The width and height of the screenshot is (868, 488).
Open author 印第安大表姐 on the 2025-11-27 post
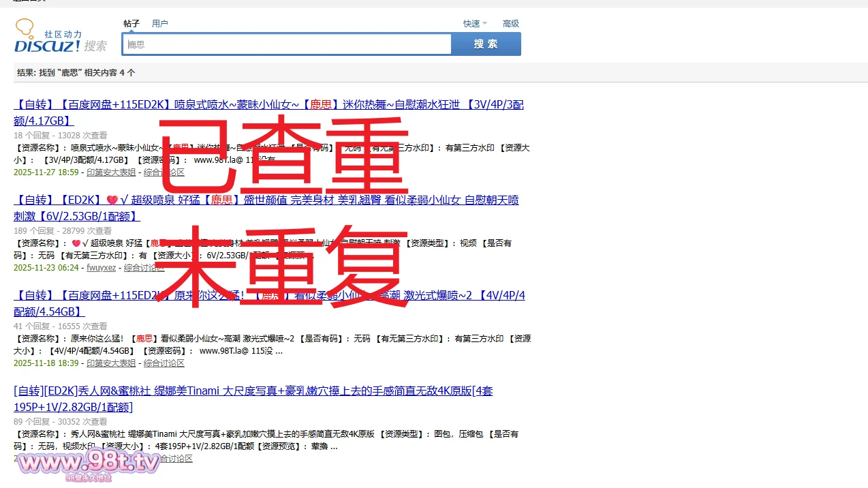pyautogui.click(x=111, y=172)
